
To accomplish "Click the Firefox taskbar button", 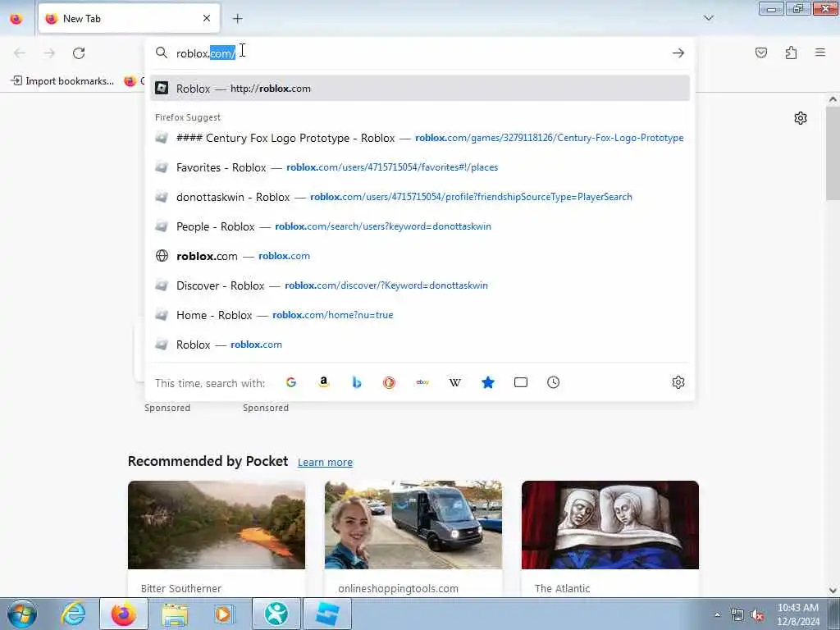I will pos(124,614).
